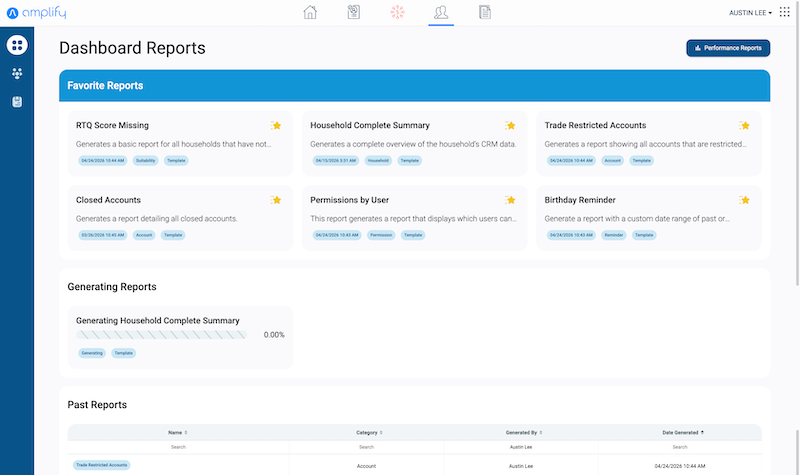Select the people/contacts icon in top navigation

point(441,12)
